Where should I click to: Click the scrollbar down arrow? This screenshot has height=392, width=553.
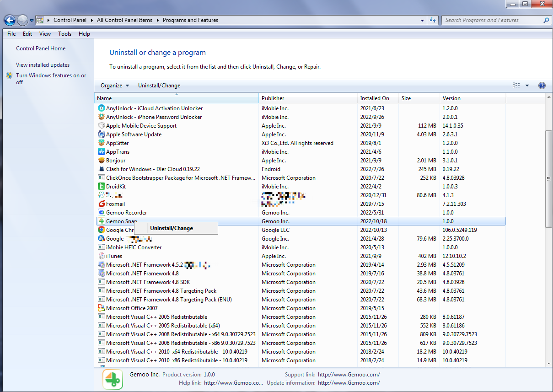point(549,363)
